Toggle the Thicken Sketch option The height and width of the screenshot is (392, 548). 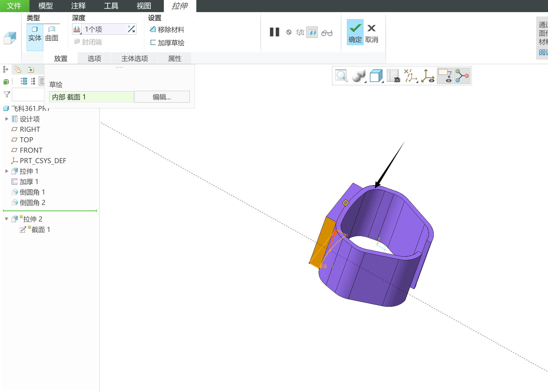point(167,43)
